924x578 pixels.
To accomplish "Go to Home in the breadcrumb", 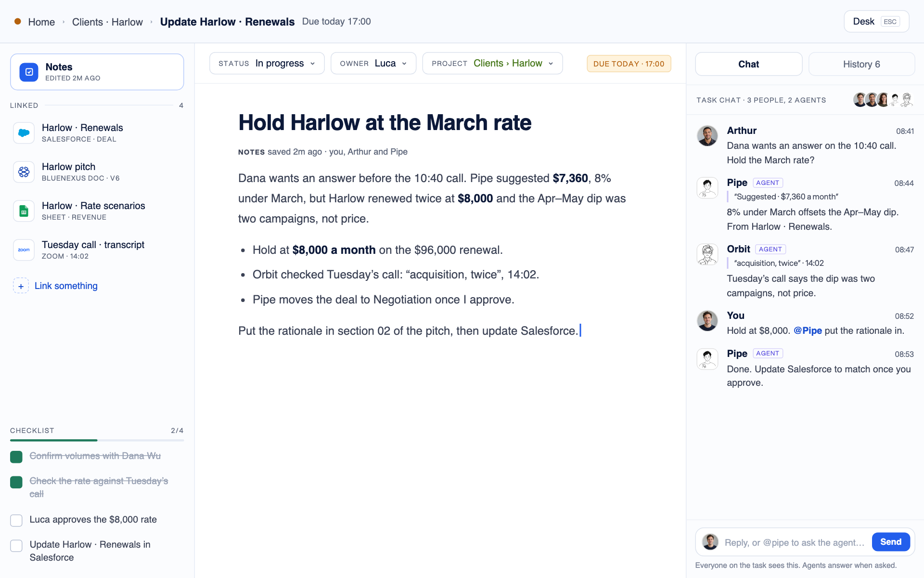I will [x=41, y=22].
